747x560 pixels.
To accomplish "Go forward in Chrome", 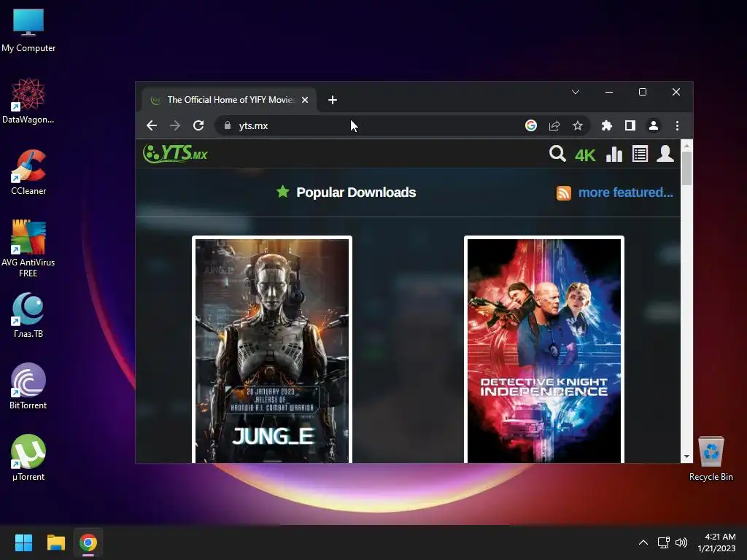I will (x=175, y=125).
